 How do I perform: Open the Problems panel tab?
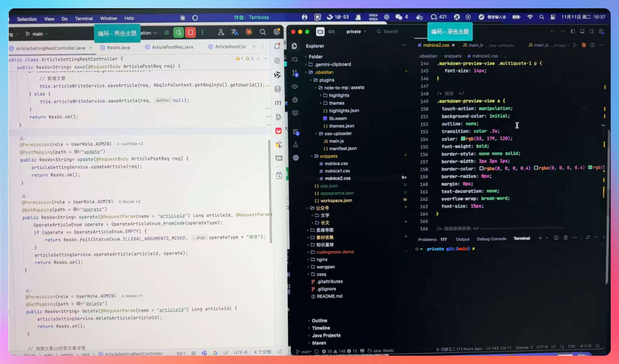[427, 239]
